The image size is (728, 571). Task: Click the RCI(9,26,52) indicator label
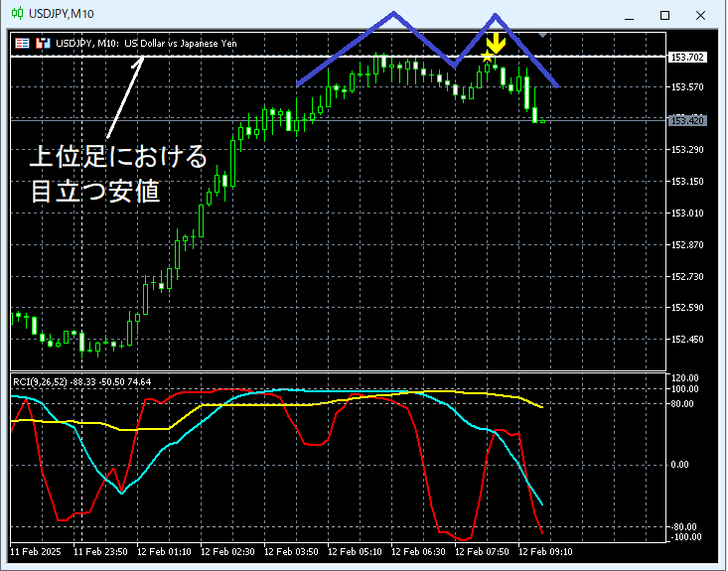[x=81, y=381]
